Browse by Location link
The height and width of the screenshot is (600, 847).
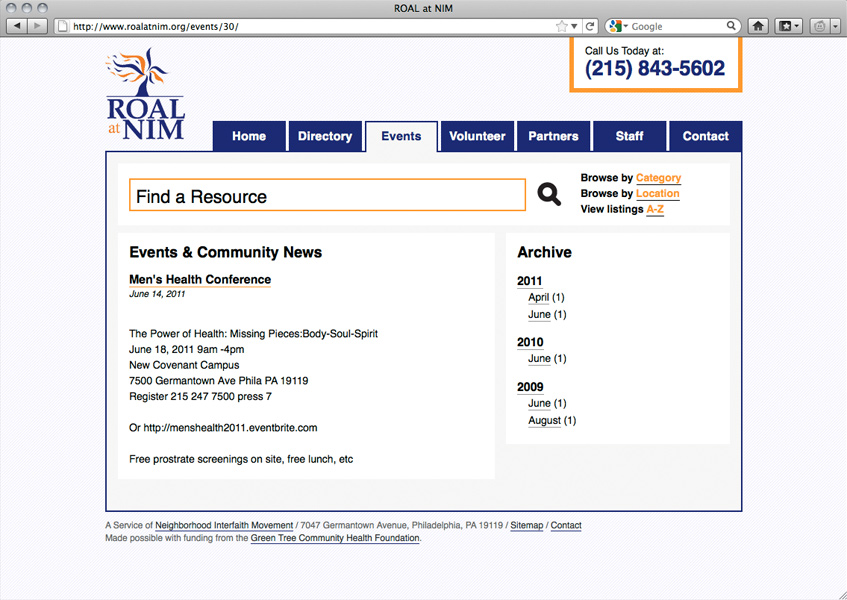click(657, 193)
